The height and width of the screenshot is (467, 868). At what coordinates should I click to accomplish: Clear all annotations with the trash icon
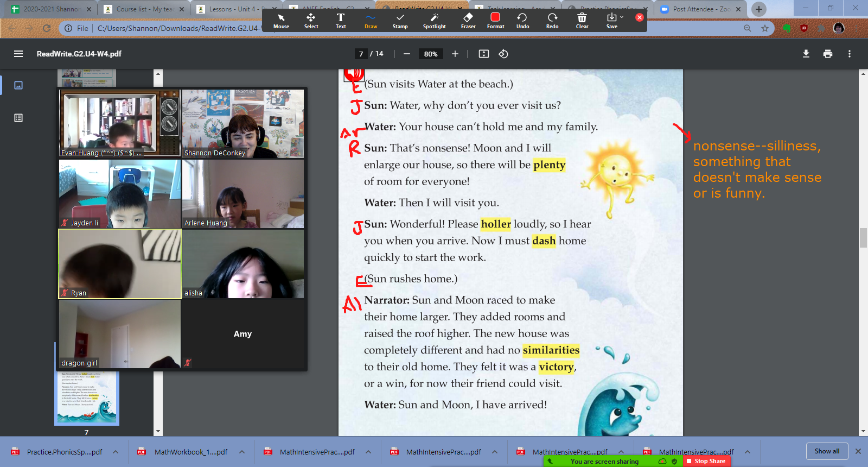(582, 21)
